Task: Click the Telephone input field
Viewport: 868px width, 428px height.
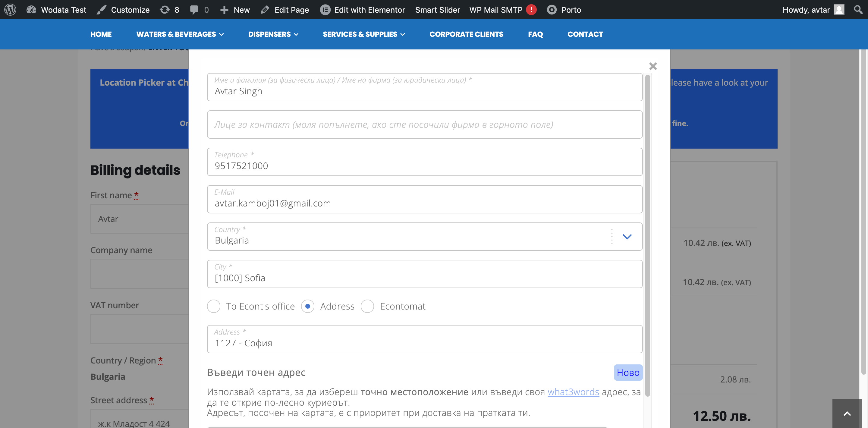Action: [425, 162]
